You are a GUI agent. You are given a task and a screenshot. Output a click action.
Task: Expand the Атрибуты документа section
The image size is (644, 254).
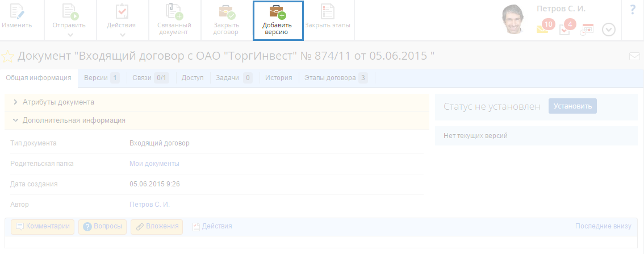click(x=216, y=102)
